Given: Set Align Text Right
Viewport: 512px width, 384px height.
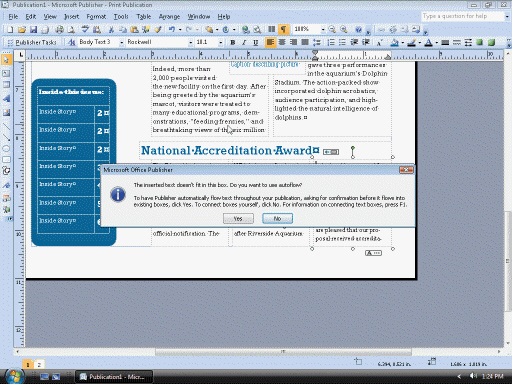Looking at the screenshot, I should [x=293, y=42].
